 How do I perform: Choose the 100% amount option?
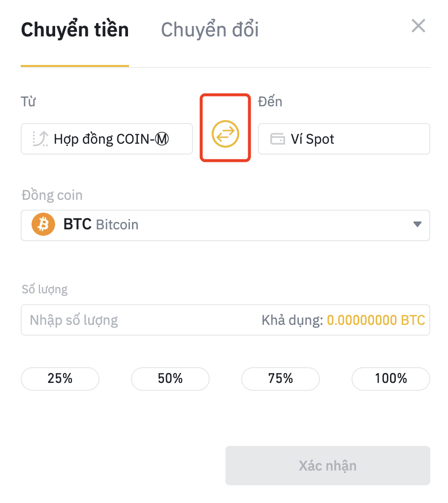pyautogui.click(x=391, y=379)
